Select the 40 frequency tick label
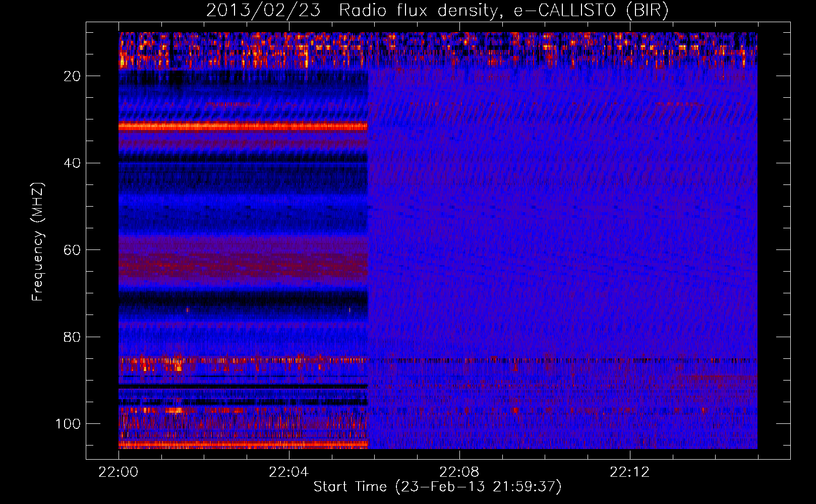Viewport: 816px width, 504px height. pos(73,163)
